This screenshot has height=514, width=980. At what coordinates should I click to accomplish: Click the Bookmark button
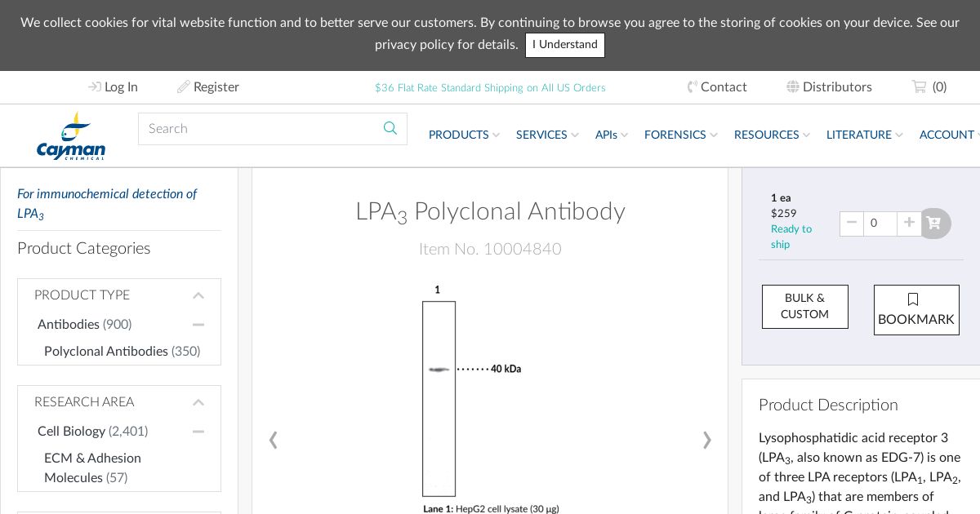pos(916,310)
